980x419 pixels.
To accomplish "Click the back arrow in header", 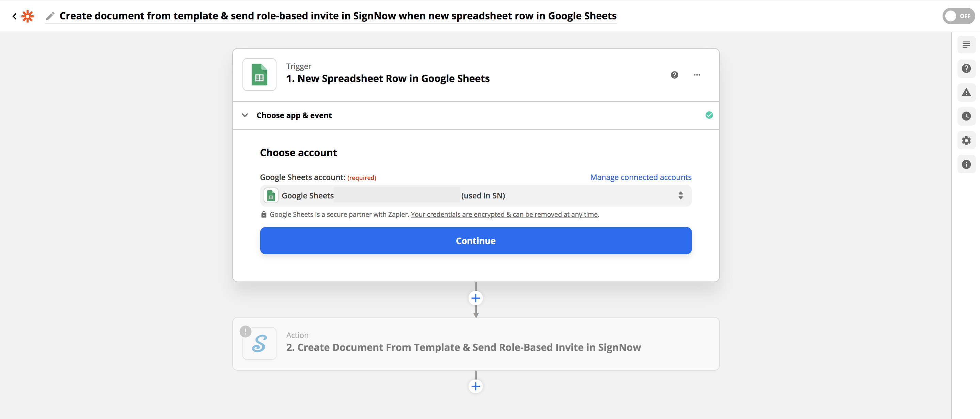I will click(14, 16).
